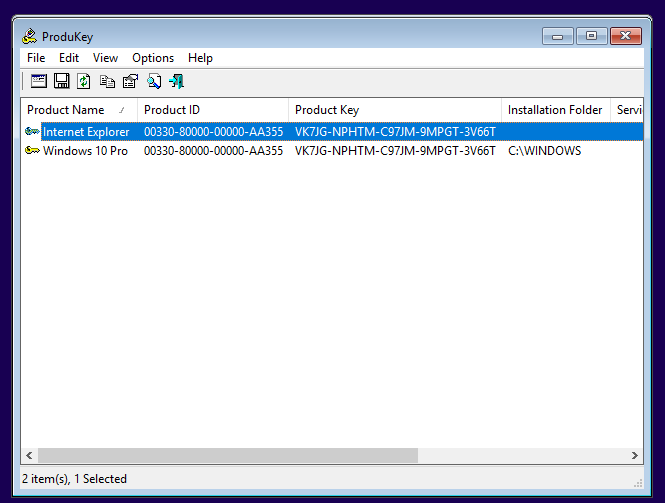
Task: Select the Windows 10 Pro row name
Action: tap(85, 151)
